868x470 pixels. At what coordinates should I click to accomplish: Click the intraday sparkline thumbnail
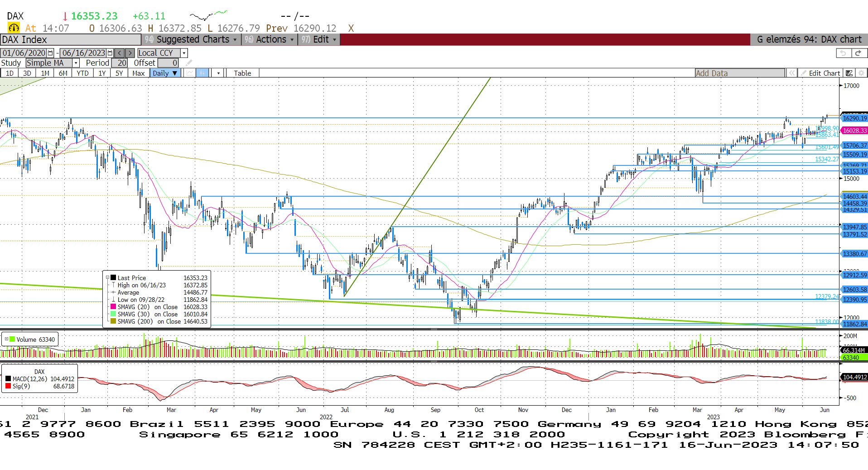208,15
